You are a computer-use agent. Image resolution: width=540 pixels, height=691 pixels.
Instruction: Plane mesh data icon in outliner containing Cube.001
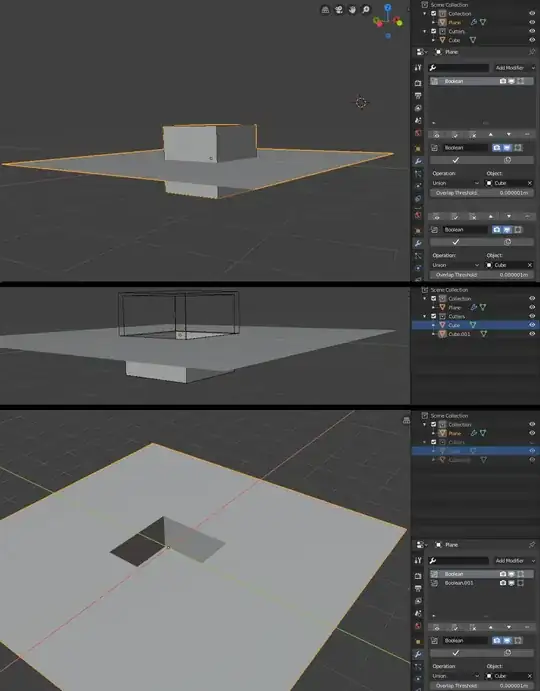click(x=483, y=307)
